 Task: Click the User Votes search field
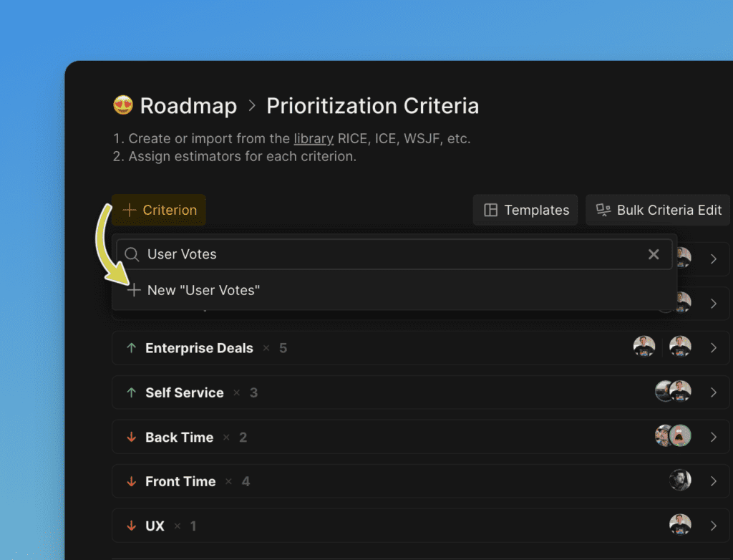pos(387,254)
